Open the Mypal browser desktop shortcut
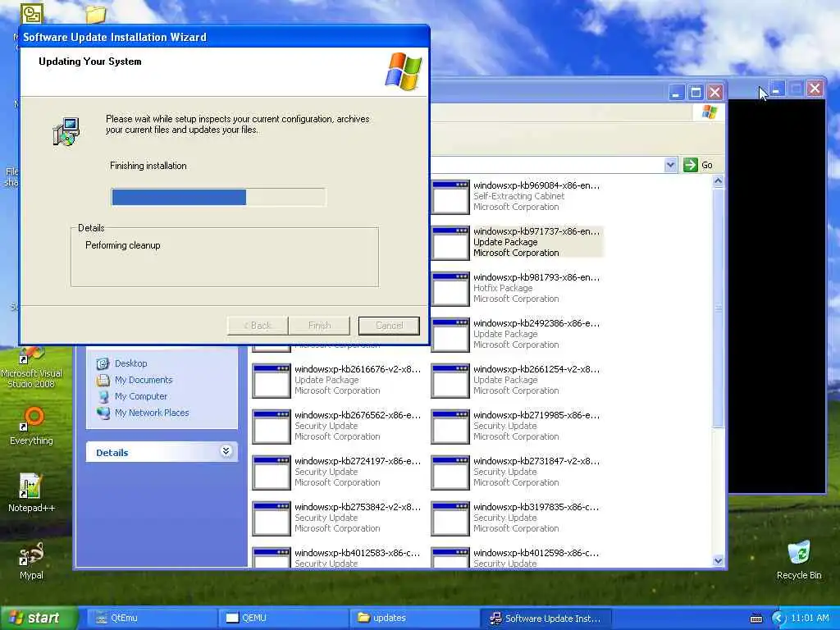This screenshot has height=630, width=840. [x=31, y=561]
